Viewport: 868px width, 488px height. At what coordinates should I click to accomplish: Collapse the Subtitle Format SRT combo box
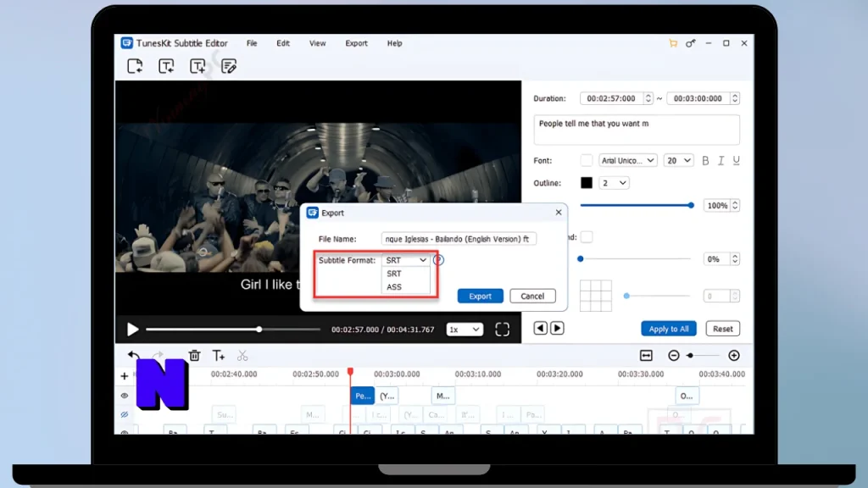point(406,260)
